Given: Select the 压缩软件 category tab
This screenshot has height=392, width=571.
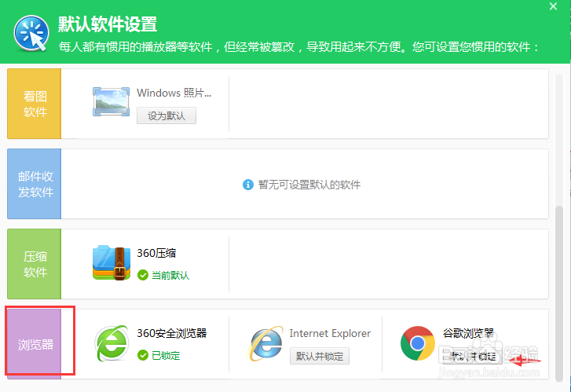Looking at the screenshot, I should coord(35,264).
